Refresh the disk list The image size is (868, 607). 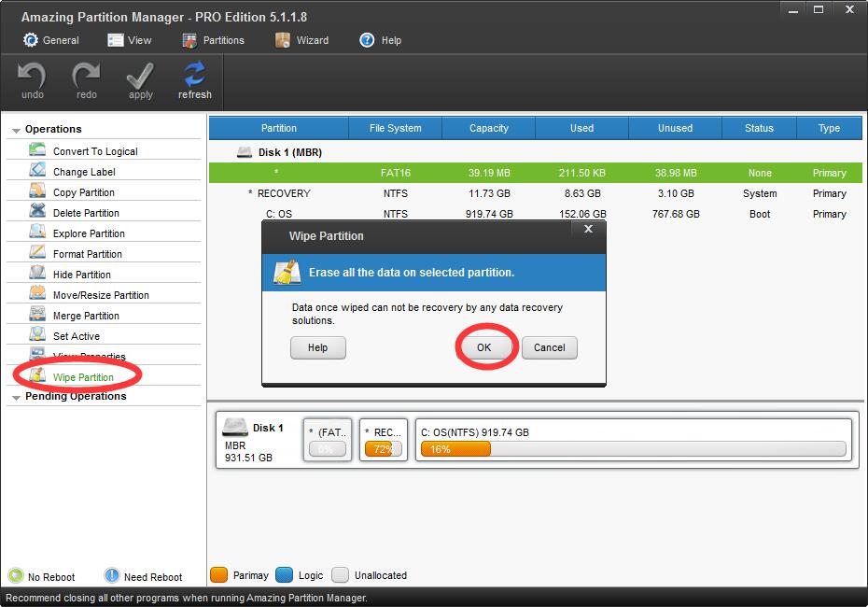point(195,80)
